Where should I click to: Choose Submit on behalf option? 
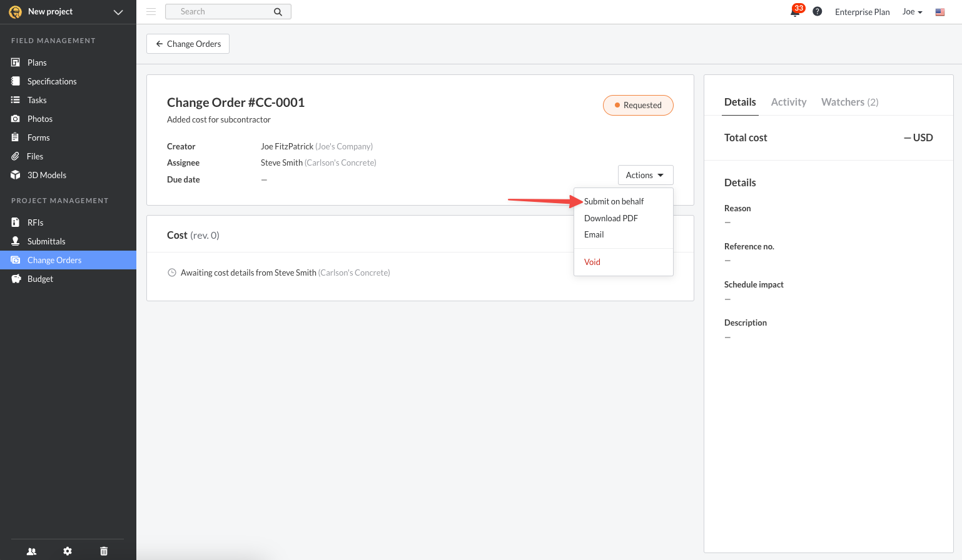pos(614,201)
